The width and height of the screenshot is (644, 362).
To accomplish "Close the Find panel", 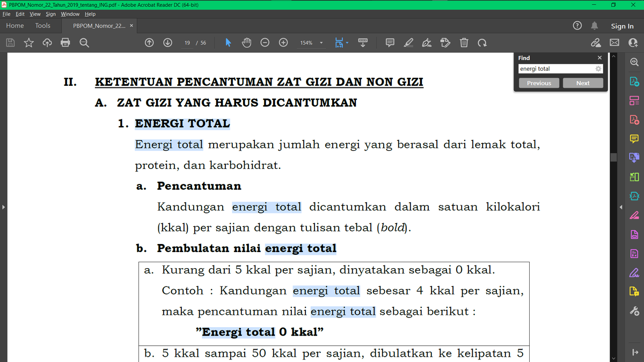I will click(599, 57).
